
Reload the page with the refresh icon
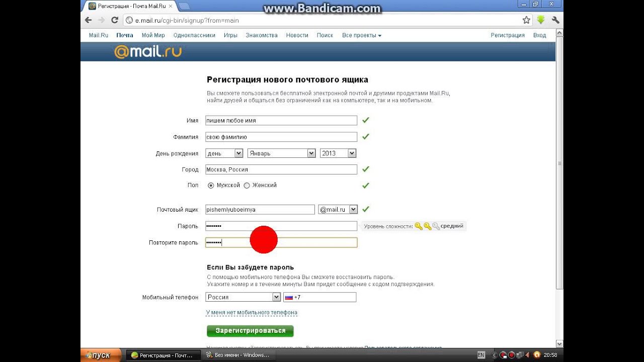coord(115,20)
